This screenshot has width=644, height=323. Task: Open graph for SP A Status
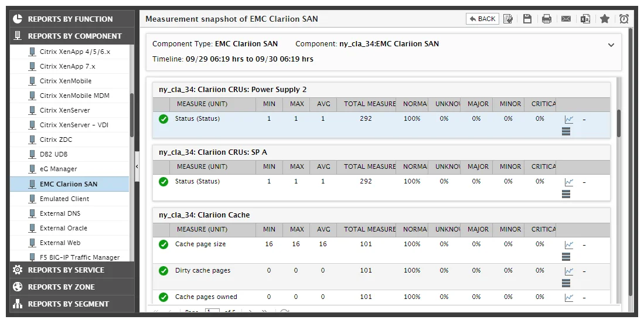569,182
